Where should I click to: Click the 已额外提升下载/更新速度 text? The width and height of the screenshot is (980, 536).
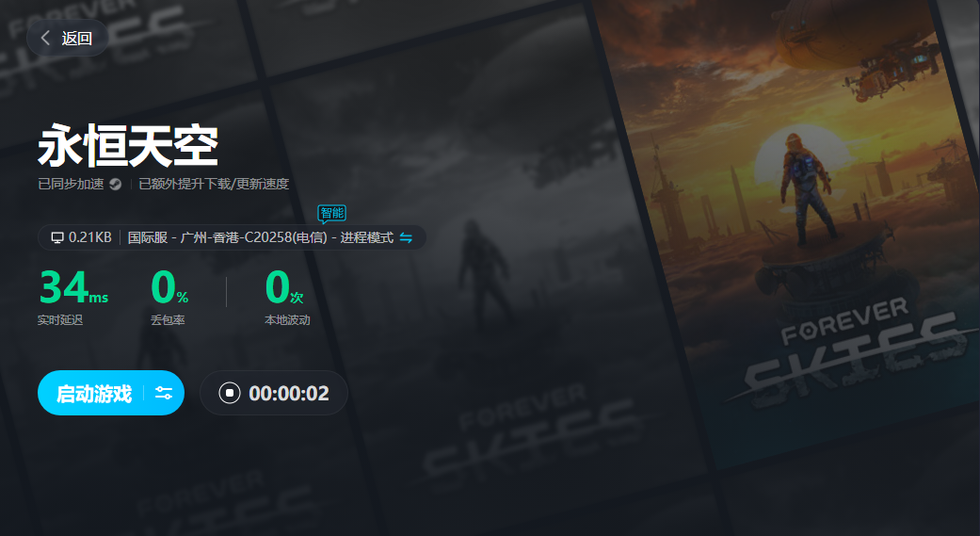tap(214, 184)
